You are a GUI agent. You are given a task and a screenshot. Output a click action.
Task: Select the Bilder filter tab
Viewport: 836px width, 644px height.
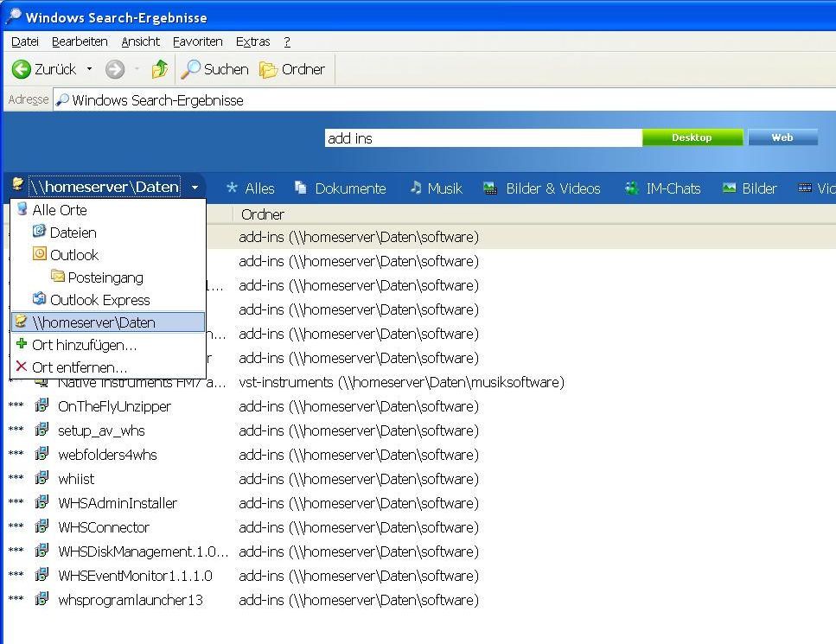pos(750,188)
